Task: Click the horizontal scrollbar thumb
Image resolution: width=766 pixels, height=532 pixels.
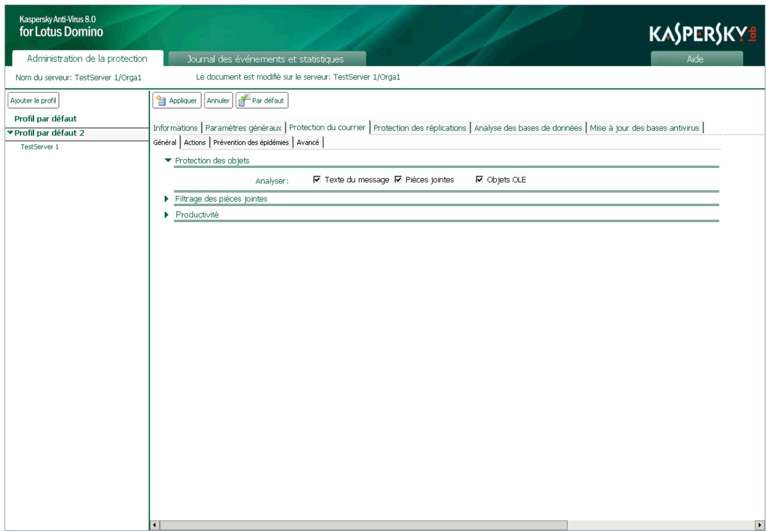Action: pos(364,525)
